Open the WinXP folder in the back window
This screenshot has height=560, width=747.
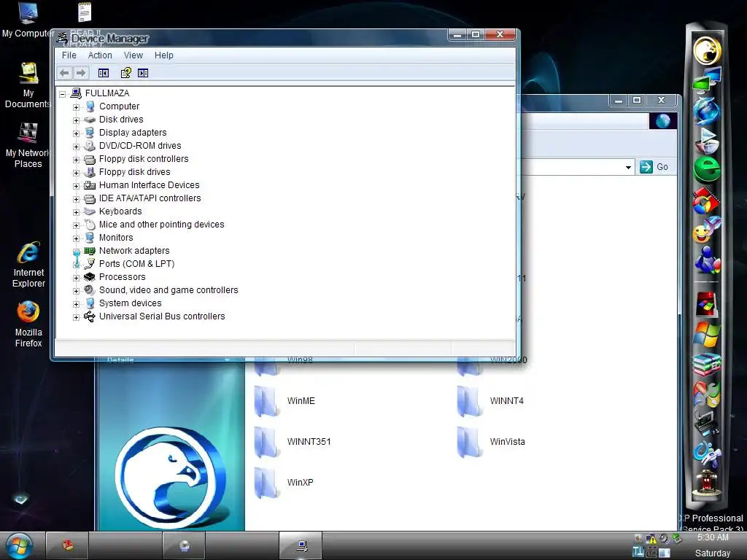coord(284,483)
